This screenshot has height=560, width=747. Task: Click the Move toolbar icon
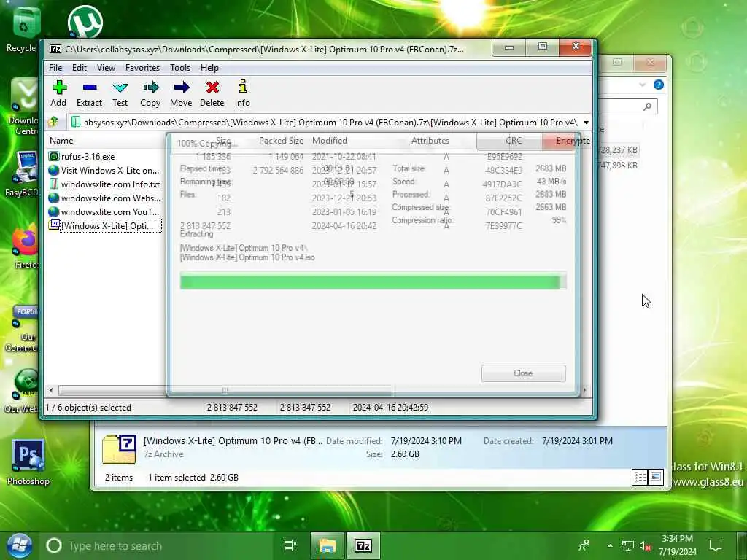pyautogui.click(x=181, y=93)
